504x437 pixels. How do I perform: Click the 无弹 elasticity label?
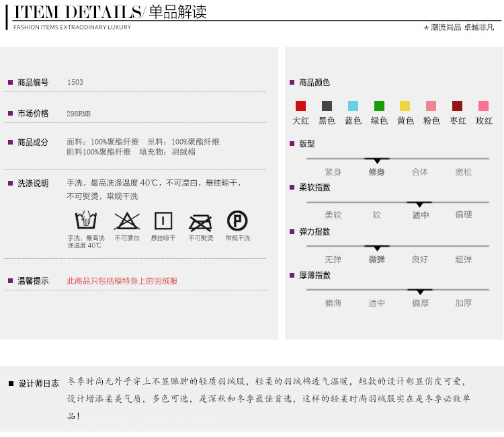[x=333, y=260]
